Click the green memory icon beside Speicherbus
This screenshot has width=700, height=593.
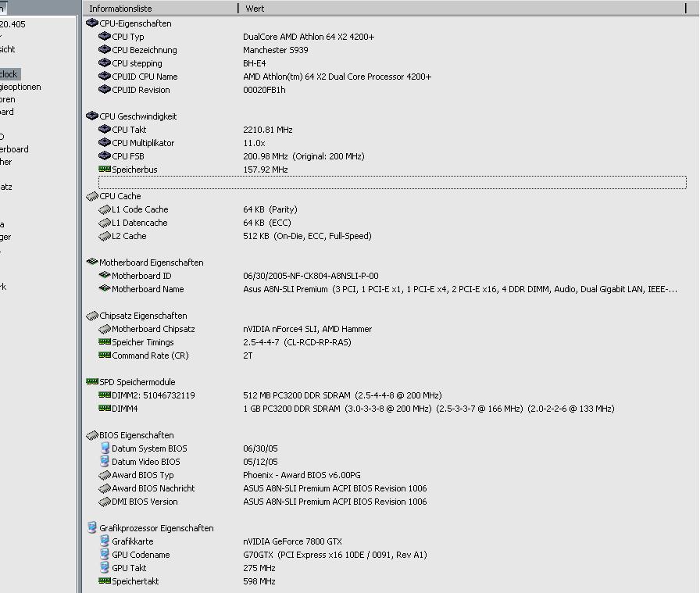[105, 169]
